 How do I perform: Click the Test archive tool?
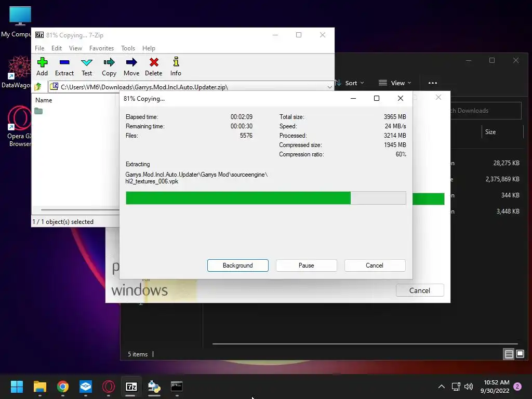click(x=87, y=66)
